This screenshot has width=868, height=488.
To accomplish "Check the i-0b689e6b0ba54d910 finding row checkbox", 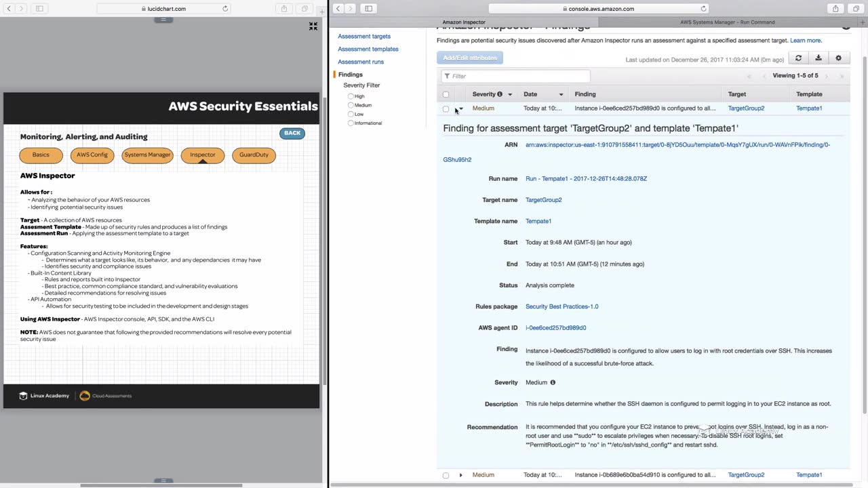I will [x=446, y=475].
